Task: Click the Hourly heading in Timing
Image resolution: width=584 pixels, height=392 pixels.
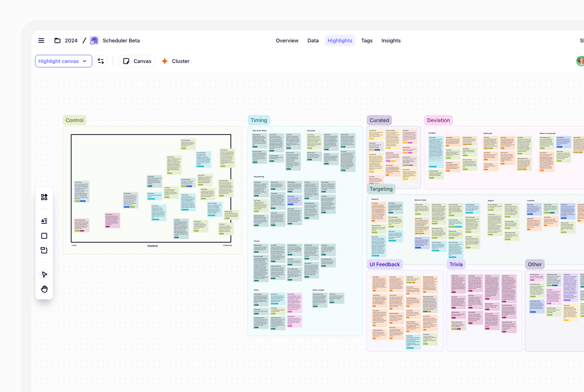Action: tap(257, 241)
